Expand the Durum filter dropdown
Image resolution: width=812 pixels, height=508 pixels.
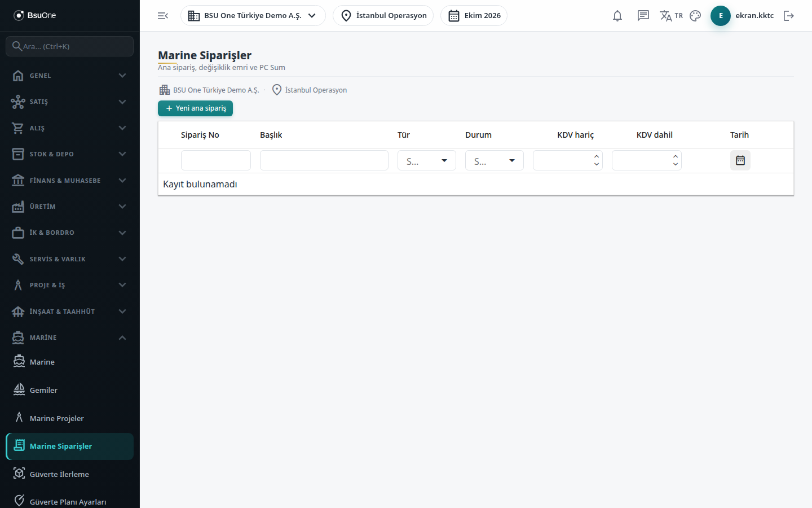pos(495,161)
